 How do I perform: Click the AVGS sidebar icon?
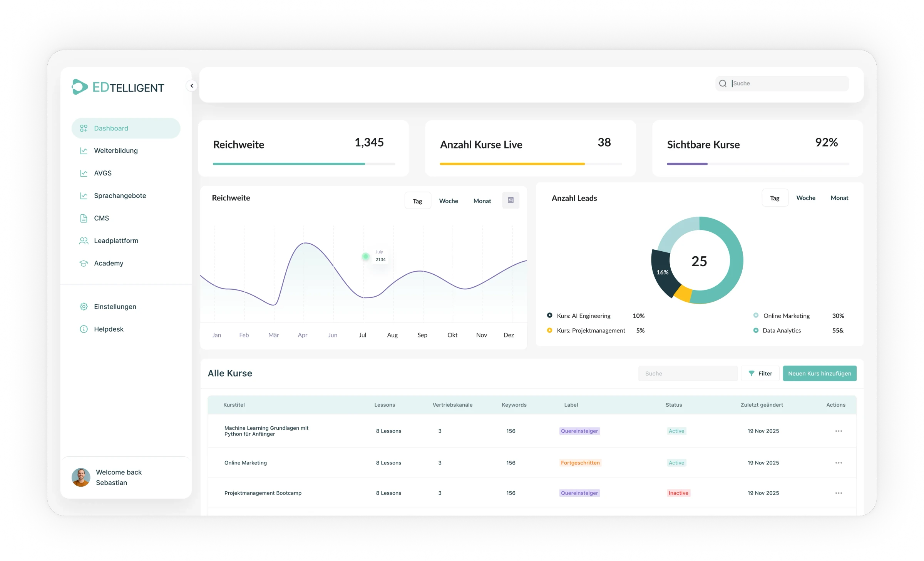[84, 173]
